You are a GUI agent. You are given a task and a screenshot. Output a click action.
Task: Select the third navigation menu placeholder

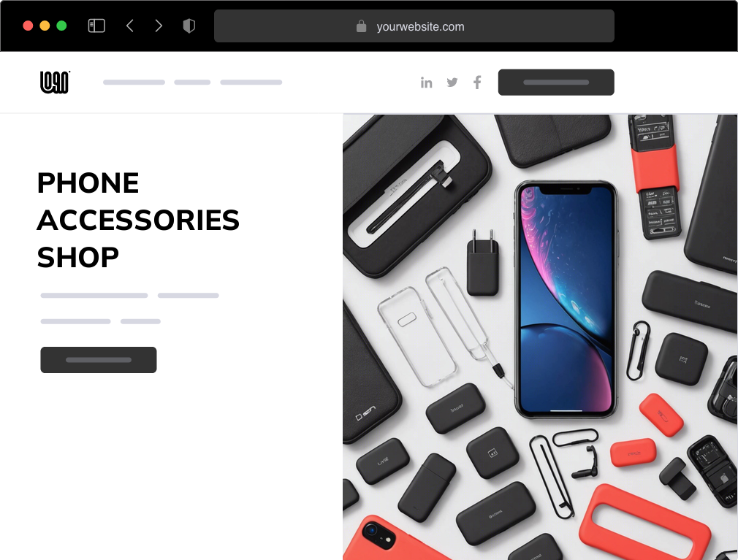click(251, 83)
